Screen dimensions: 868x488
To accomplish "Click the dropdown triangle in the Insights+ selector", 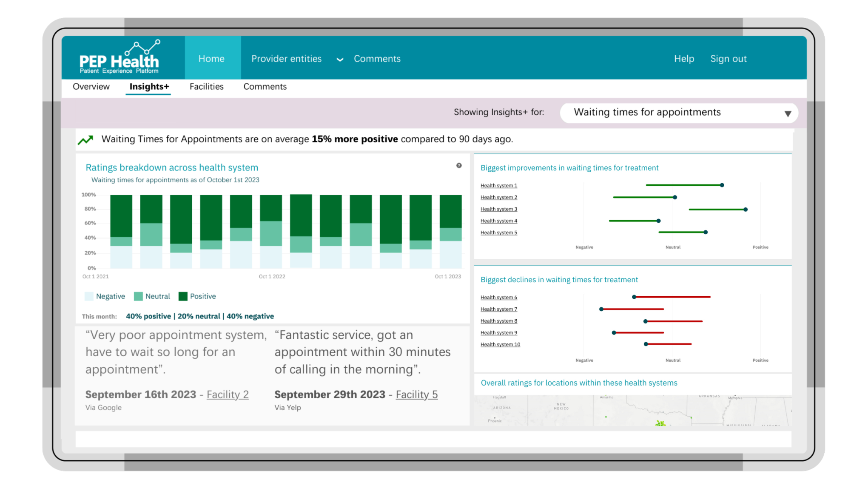I will click(787, 113).
